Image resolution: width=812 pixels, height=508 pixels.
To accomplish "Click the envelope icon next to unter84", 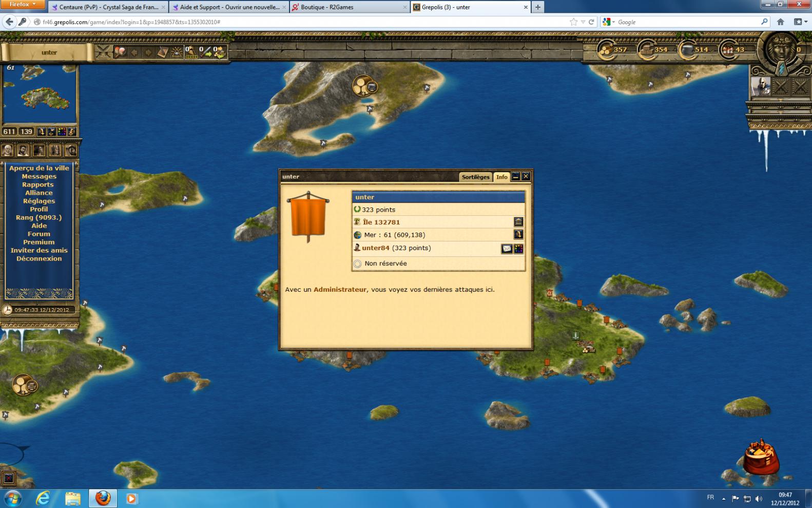I will [x=507, y=249].
